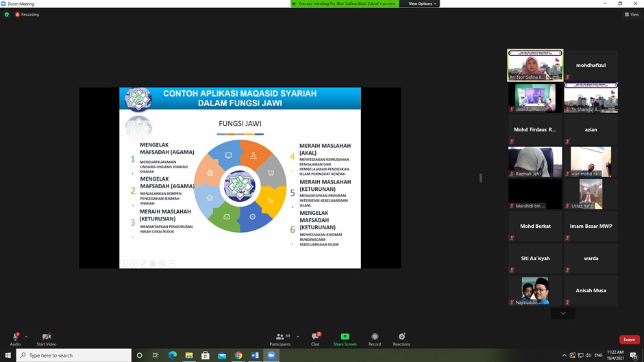The width and height of the screenshot is (644, 362).
Task: Open Microsoft Store from taskbar
Action: click(x=206, y=355)
